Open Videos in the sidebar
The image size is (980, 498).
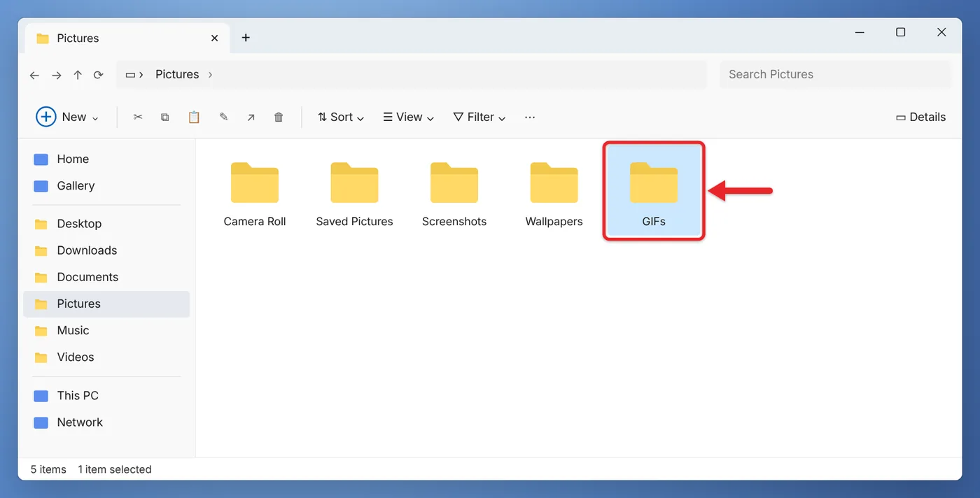click(106, 357)
